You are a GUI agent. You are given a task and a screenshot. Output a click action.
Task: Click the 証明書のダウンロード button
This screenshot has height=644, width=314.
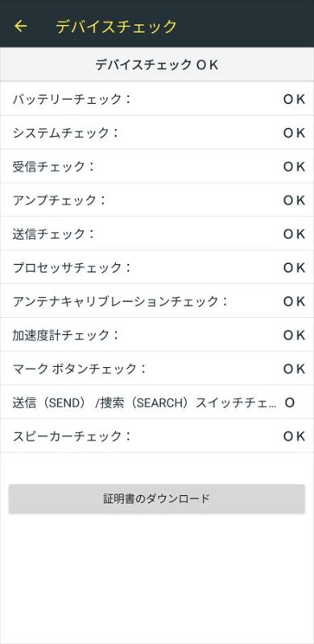click(x=156, y=498)
